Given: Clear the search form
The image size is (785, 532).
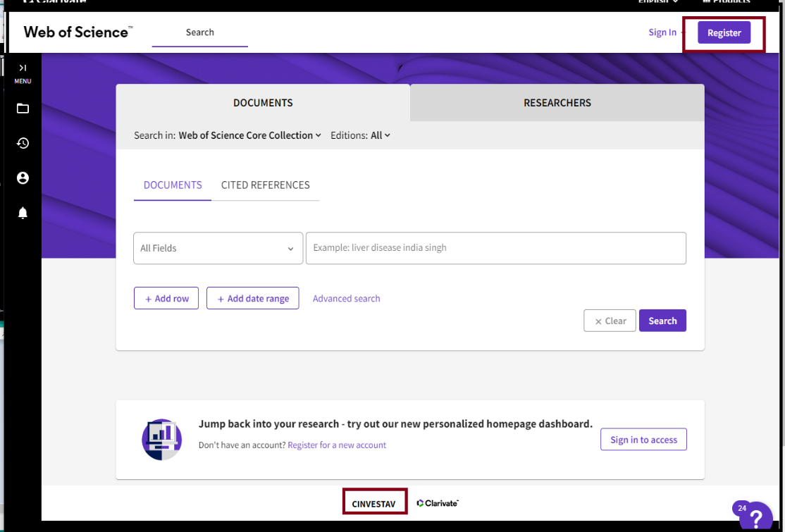Looking at the screenshot, I should [610, 321].
